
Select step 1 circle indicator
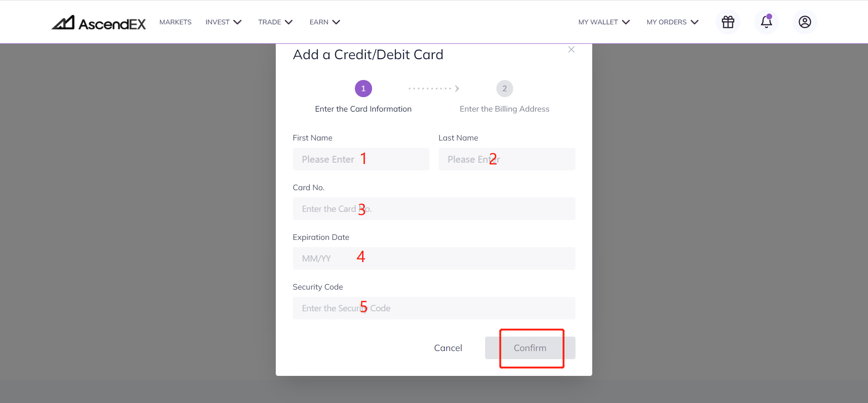(363, 89)
